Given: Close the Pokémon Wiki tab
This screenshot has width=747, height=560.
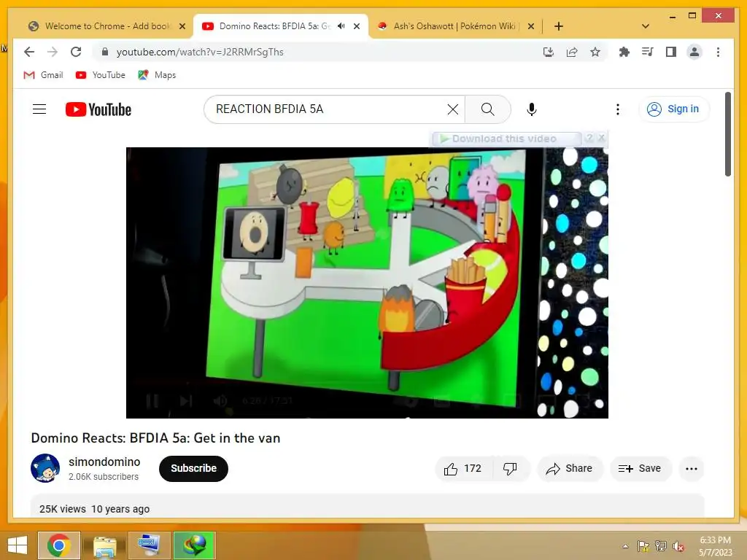Looking at the screenshot, I should tap(531, 26).
